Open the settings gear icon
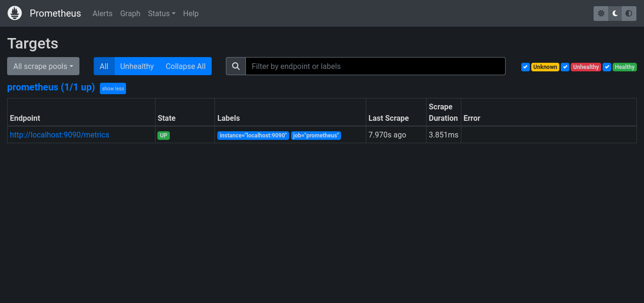This screenshot has width=644, height=303. click(x=601, y=13)
